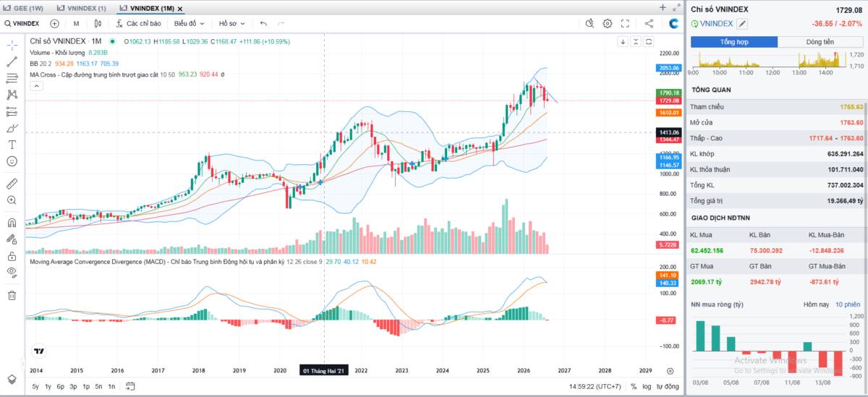868x397 pixels.
Task: Enter fullscreen chart mode
Action: coord(626,23)
